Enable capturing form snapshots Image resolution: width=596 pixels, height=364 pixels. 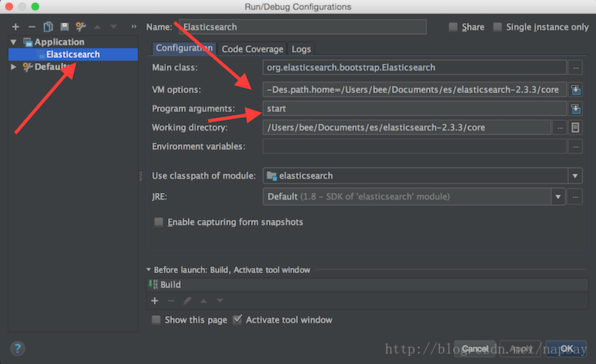coord(158,222)
